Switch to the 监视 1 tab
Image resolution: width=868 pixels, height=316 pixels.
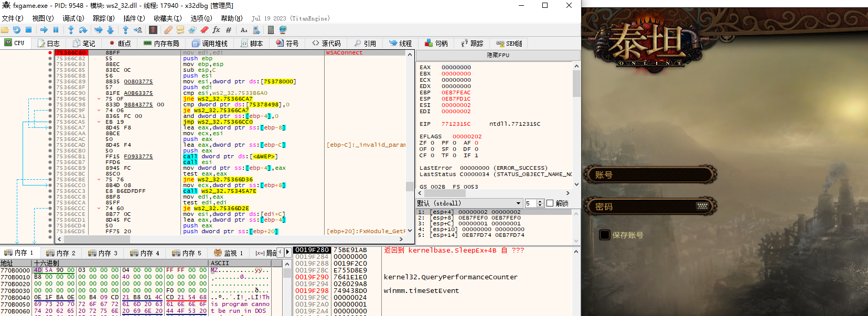tap(229, 253)
